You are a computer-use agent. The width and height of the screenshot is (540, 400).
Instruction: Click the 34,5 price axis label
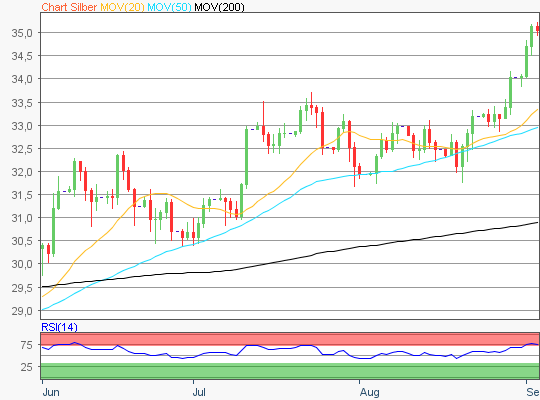point(22,56)
